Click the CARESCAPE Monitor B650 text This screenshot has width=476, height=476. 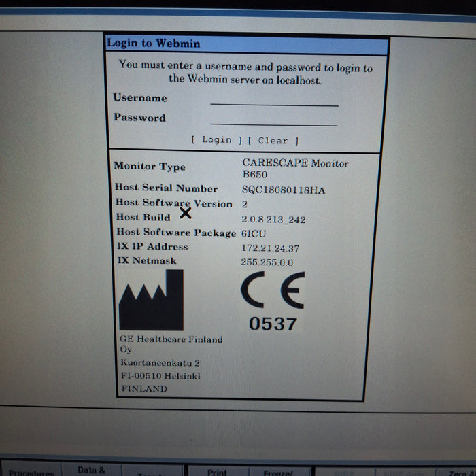295,168
